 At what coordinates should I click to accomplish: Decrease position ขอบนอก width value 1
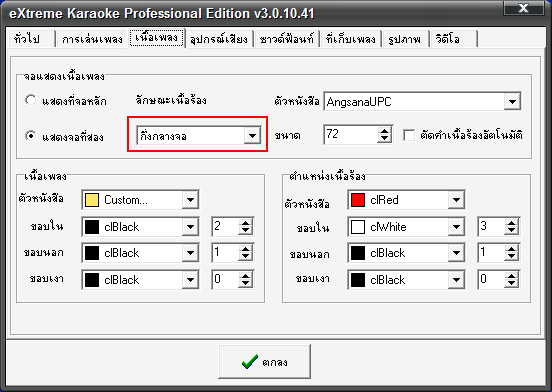pyautogui.click(x=512, y=257)
